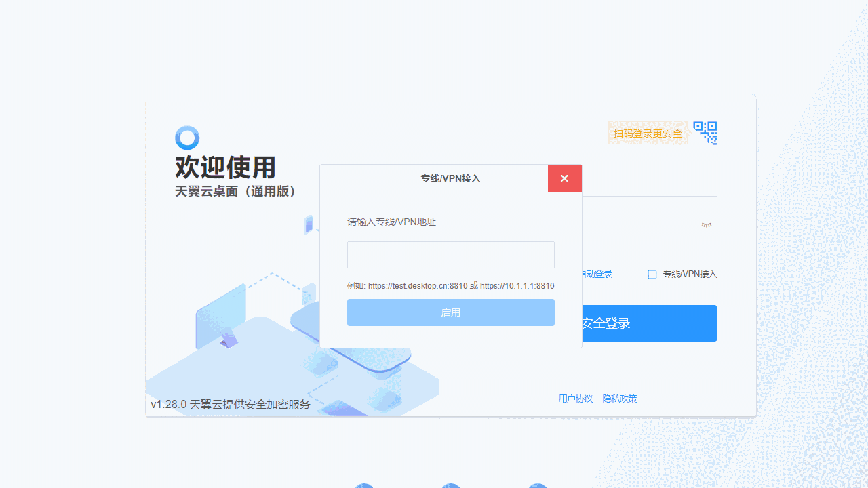868x488 pixels.
Task: Select the leftmost blue login icon at bottom
Action: (363, 486)
